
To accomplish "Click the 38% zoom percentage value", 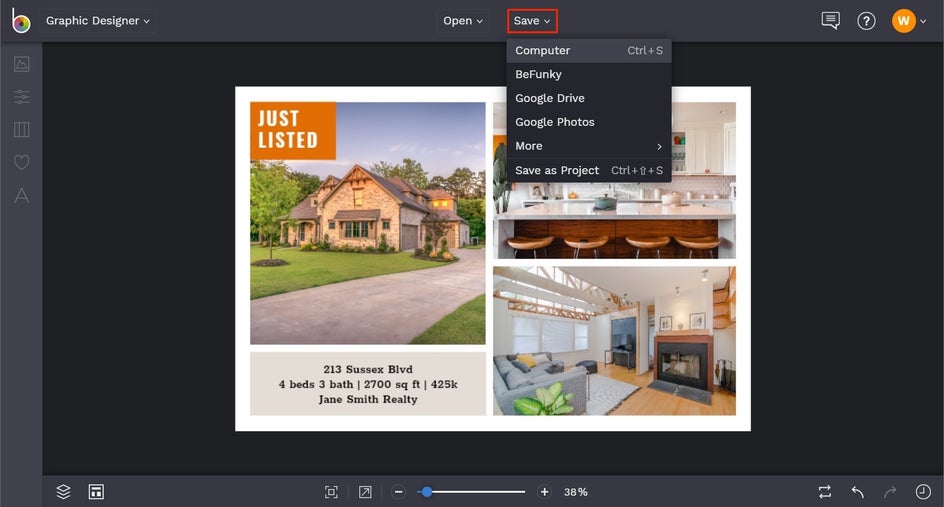I will 576,492.
